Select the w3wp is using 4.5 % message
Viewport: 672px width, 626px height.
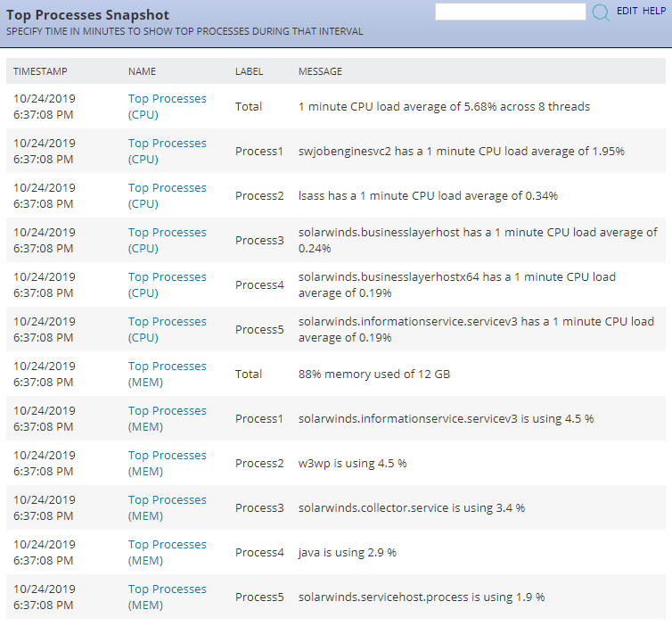click(352, 463)
